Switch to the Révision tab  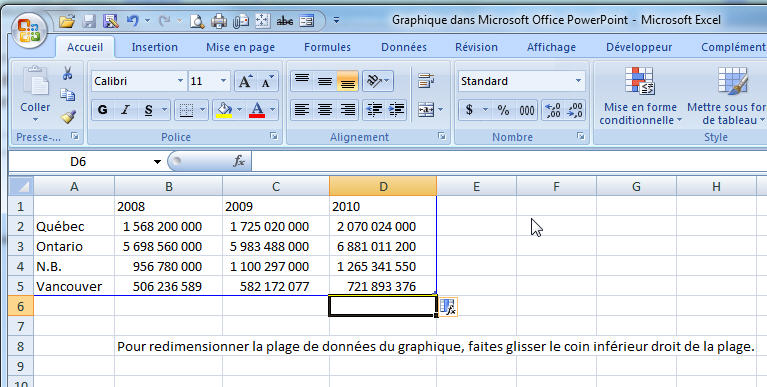click(x=476, y=47)
